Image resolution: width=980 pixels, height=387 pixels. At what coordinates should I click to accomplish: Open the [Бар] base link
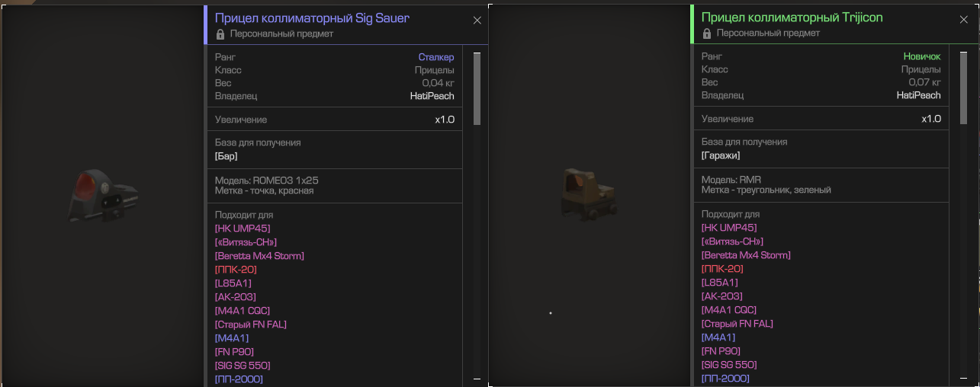[227, 156]
